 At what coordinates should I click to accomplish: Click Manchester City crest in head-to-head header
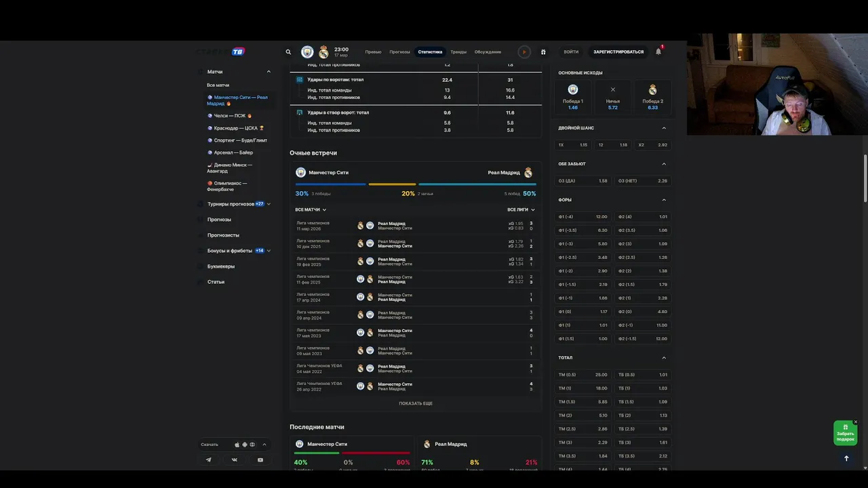click(x=301, y=172)
